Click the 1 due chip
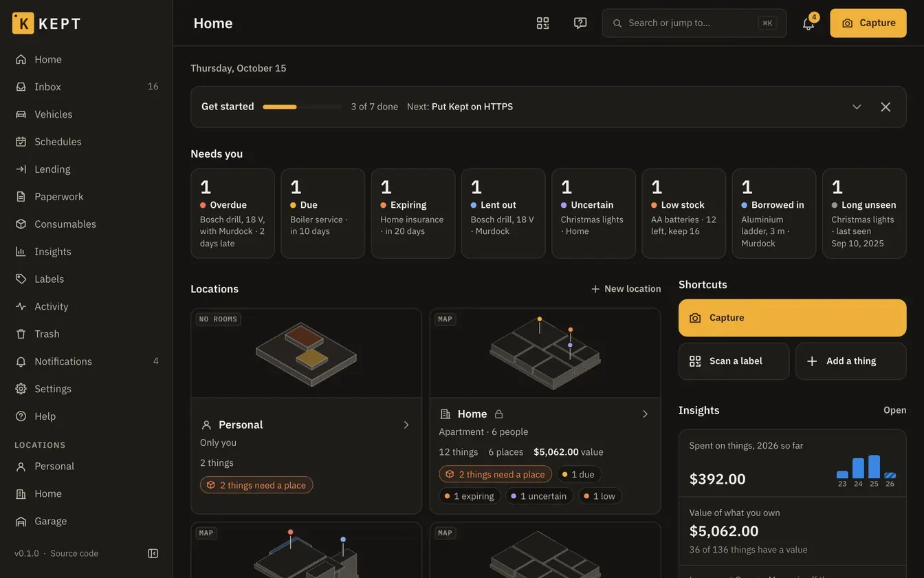Image resolution: width=924 pixels, height=578 pixels. (x=579, y=474)
